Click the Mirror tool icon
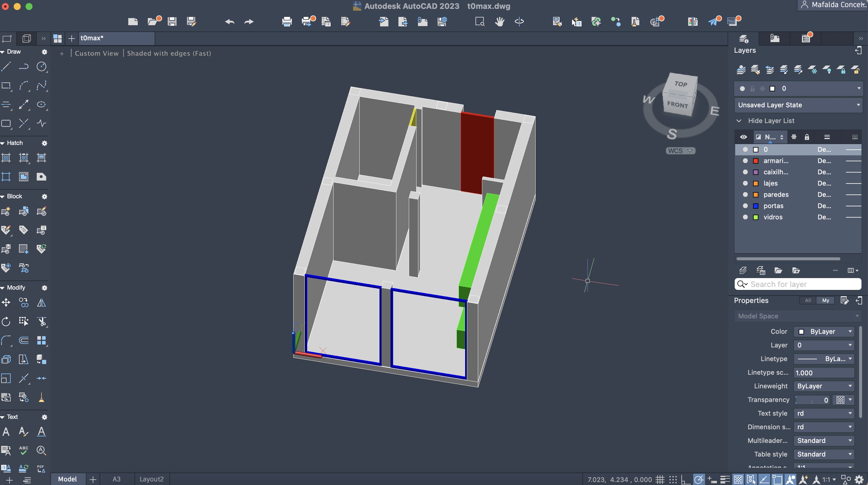The image size is (868, 485). 41,303
